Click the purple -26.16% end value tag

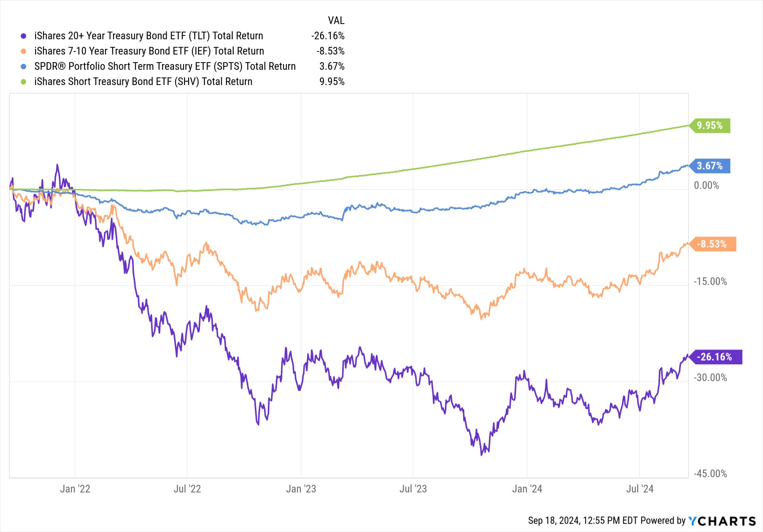[715, 357]
